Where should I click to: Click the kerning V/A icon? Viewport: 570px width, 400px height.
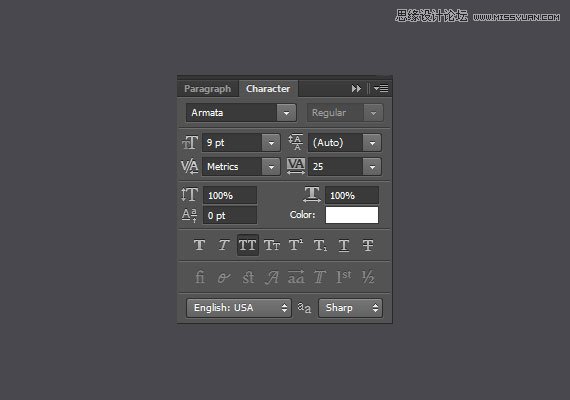pos(190,167)
